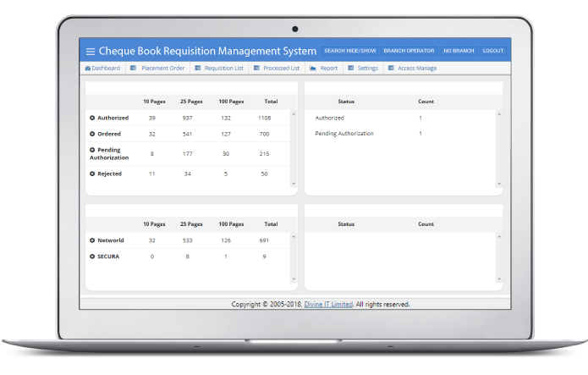Expand the Rejected row
The width and height of the screenshot is (588, 375).
pyautogui.click(x=92, y=174)
